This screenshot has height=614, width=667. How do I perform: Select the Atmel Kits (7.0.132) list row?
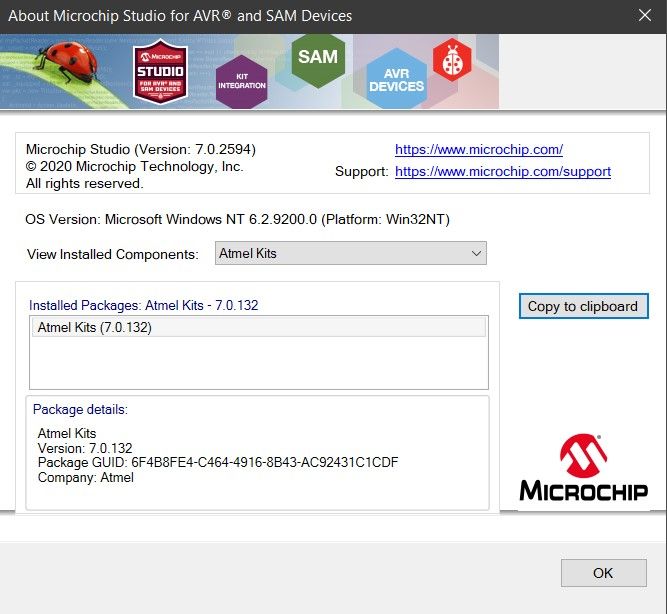point(259,327)
